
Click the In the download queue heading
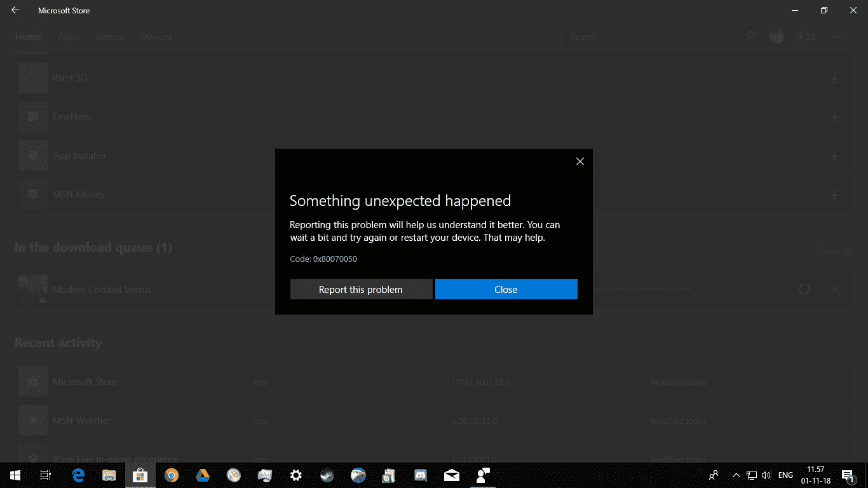point(93,247)
